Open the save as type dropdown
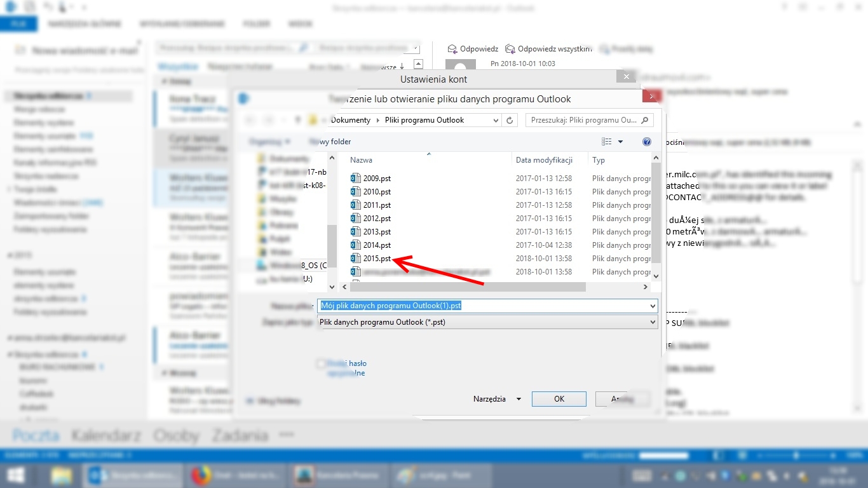The image size is (868, 488). [x=653, y=323]
